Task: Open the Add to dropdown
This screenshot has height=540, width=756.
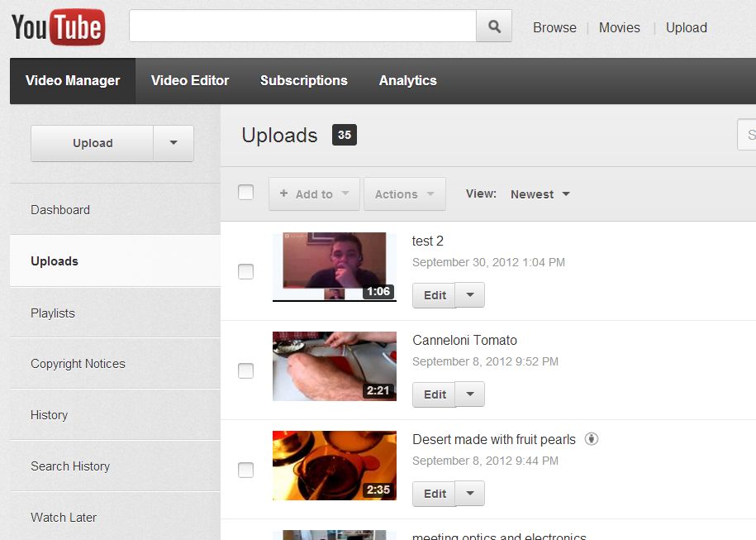Action: tap(314, 194)
